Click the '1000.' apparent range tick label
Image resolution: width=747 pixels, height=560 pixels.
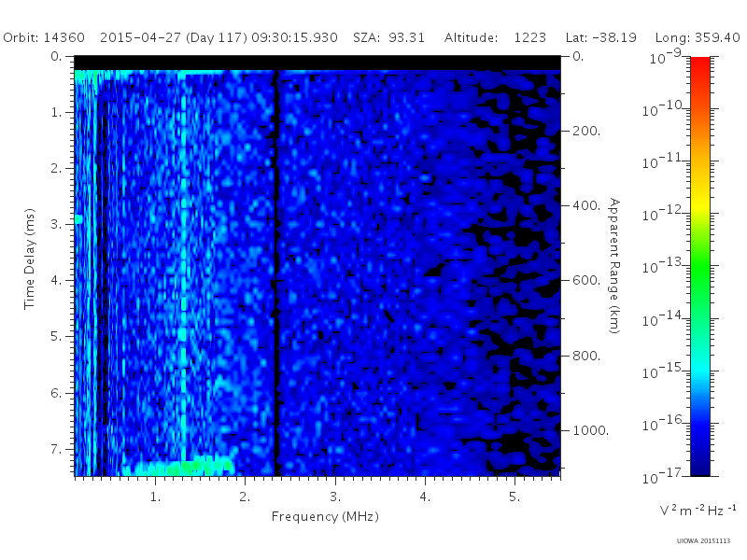pyautogui.click(x=591, y=430)
